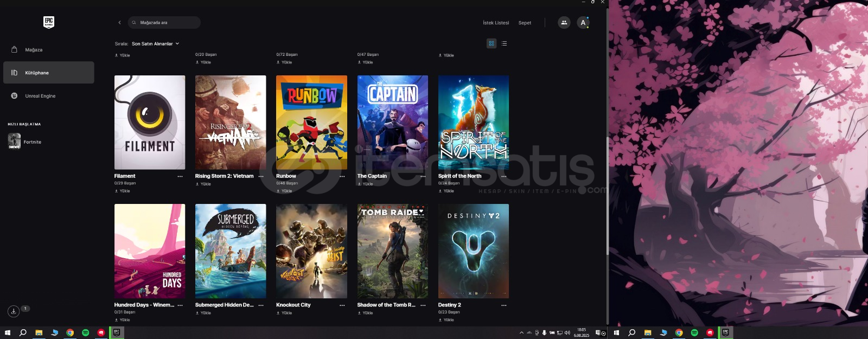Click Yükle under Hundred Days
This screenshot has height=339, width=868.
click(123, 320)
